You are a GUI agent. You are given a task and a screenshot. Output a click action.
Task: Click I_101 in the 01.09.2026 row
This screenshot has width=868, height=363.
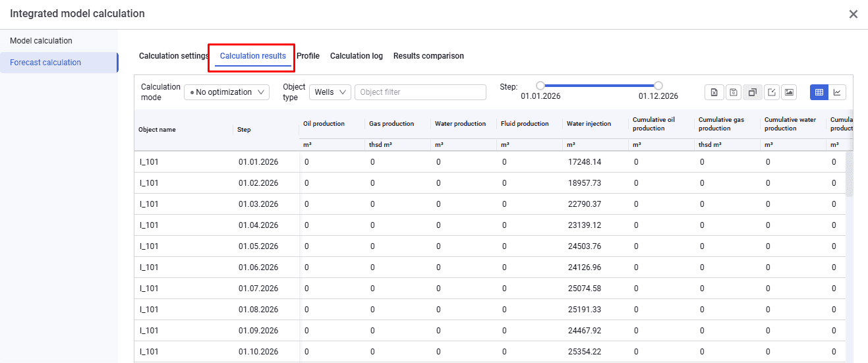[149, 331]
